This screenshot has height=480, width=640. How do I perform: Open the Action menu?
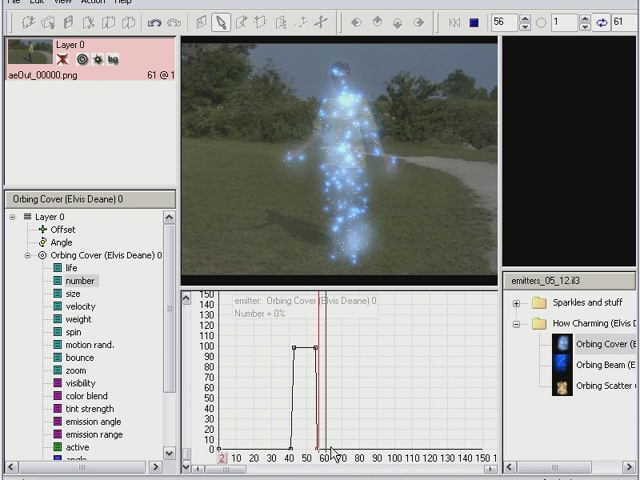(x=93, y=2)
